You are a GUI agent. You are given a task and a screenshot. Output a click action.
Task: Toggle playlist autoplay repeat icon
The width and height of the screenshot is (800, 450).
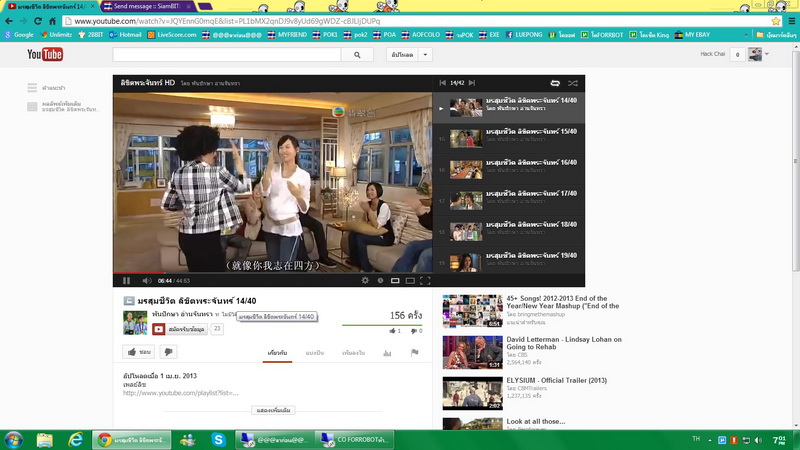click(555, 83)
